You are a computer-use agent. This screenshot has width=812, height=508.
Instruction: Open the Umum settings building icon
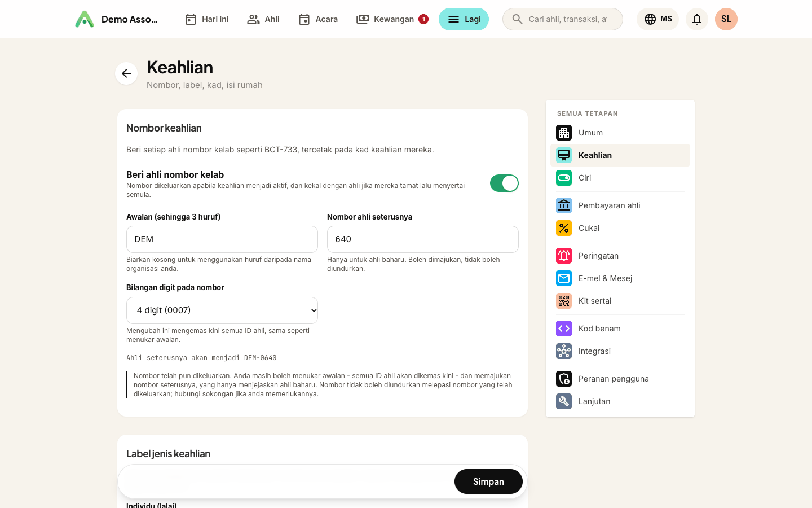pyautogui.click(x=564, y=133)
